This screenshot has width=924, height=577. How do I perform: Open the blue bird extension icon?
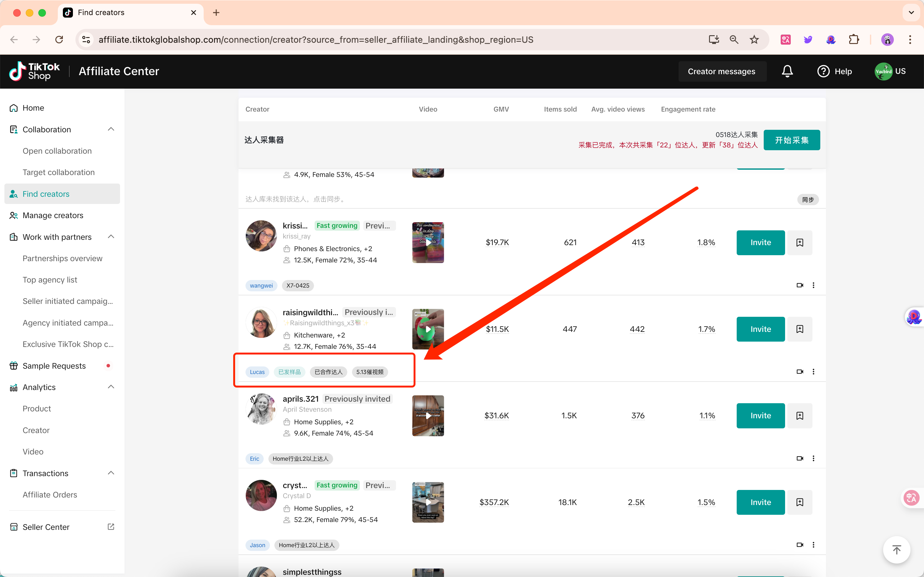coord(808,40)
